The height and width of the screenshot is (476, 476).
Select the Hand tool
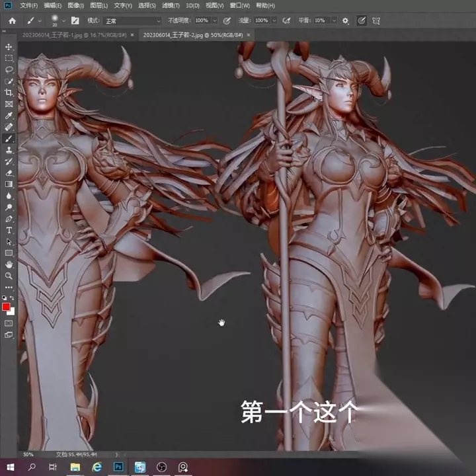(x=9, y=264)
